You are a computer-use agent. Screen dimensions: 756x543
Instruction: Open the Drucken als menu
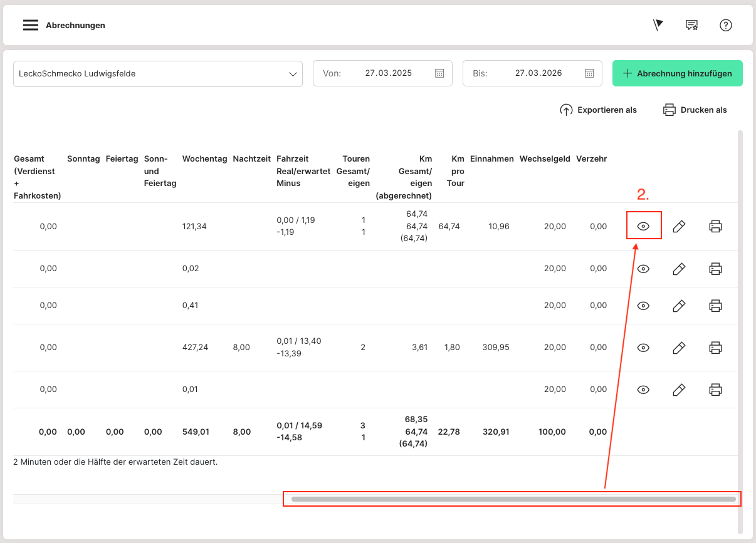[695, 110]
